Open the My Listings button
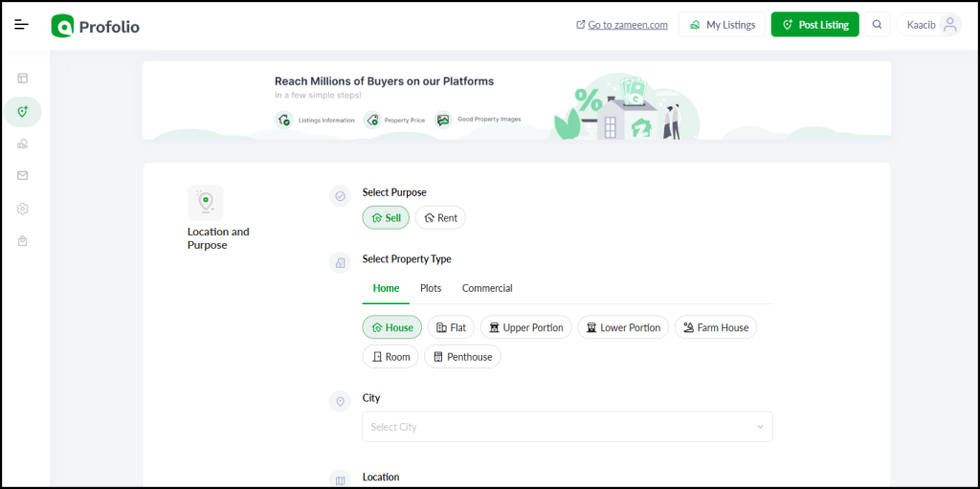The width and height of the screenshot is (980, 489). coord(722,24)
